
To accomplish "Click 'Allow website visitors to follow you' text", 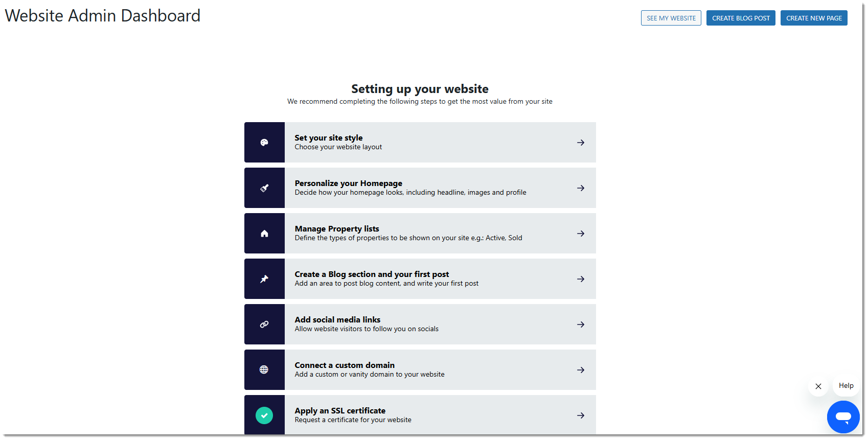I will click(x=367, y=329).
